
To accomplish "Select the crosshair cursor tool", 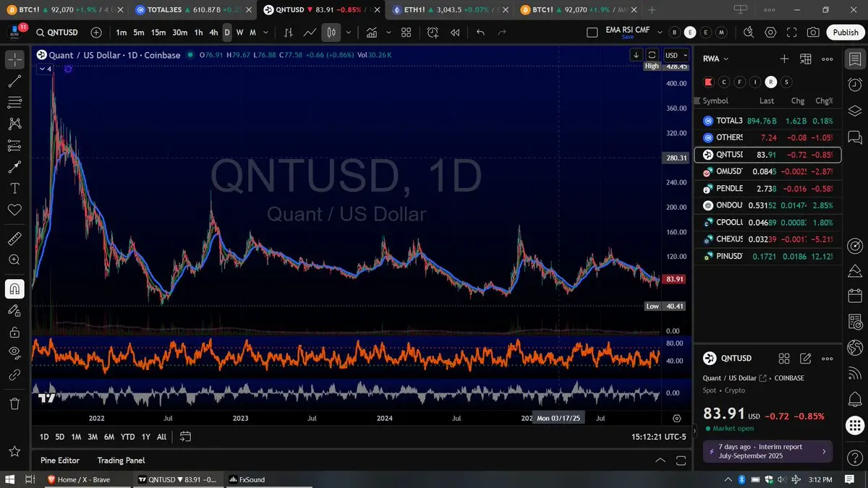I will pos(14,60).
